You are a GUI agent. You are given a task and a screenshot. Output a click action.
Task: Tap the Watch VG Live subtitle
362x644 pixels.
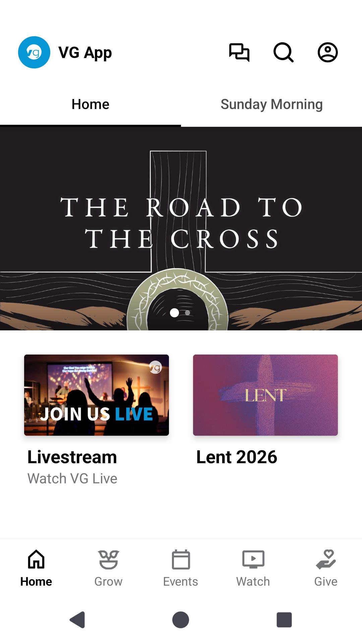point(72,479)
